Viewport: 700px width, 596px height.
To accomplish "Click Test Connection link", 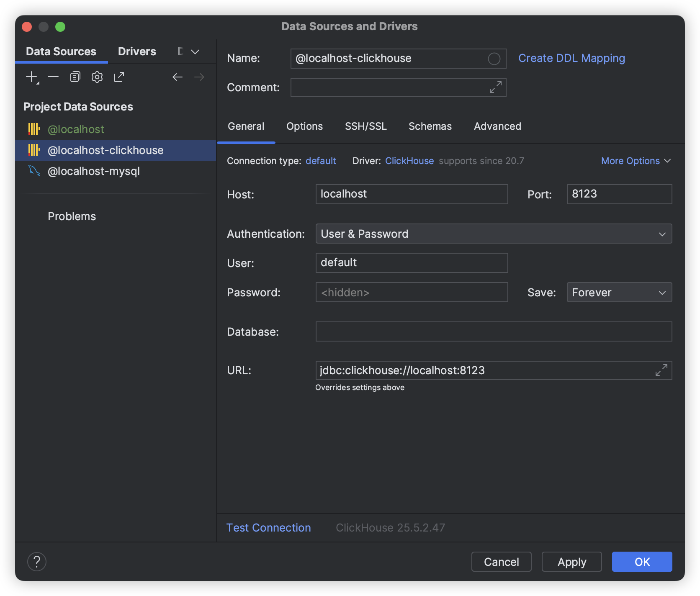I will (268, 528).
